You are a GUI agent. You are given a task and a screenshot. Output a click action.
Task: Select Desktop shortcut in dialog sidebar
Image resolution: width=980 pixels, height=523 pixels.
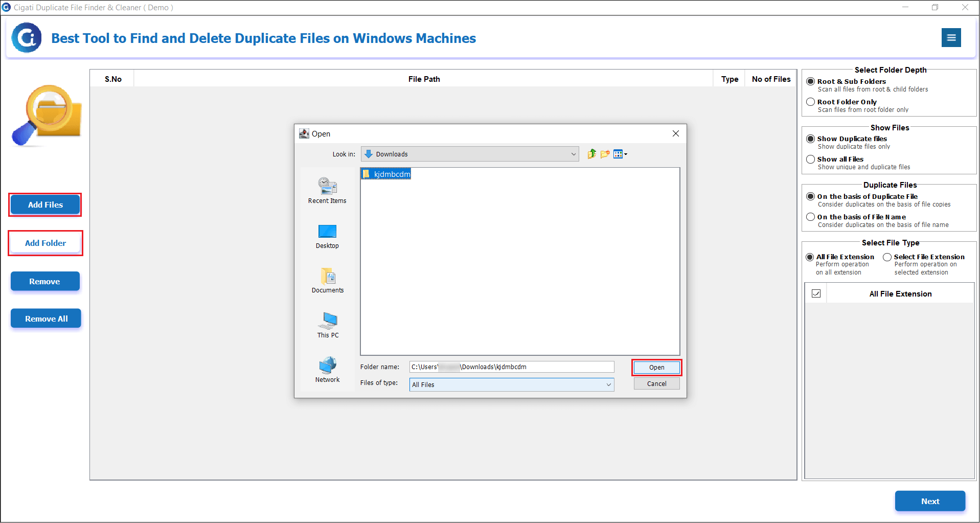[x=327, y=236]
